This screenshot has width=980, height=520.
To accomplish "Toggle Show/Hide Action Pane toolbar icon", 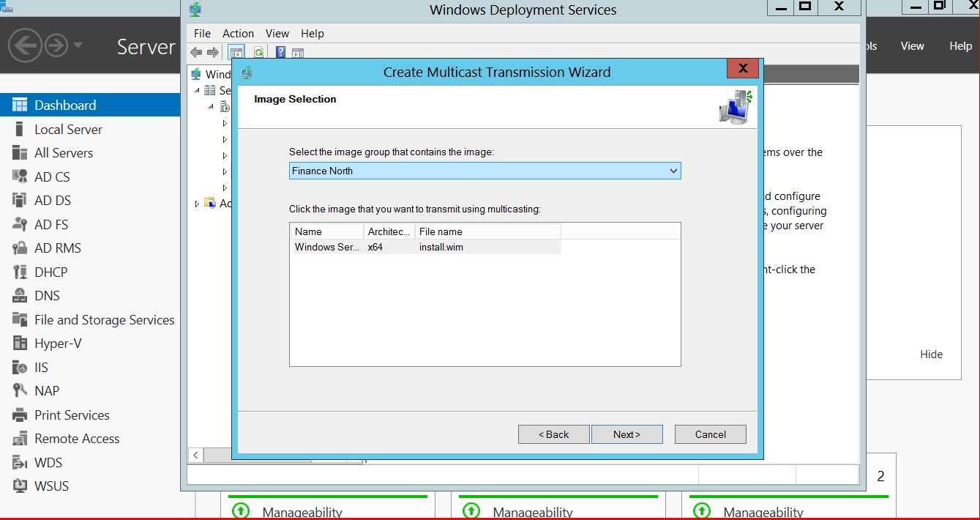I will [x=298, y=52].
